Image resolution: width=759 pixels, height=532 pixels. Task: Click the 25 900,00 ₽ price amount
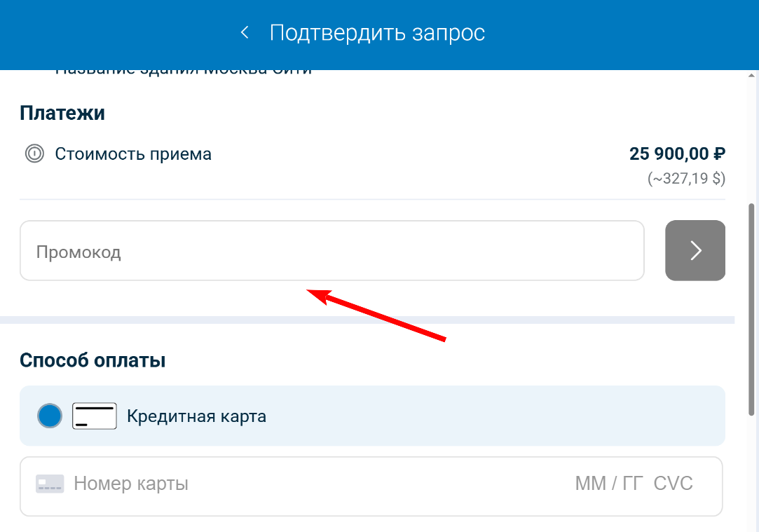tap(676, 154)
